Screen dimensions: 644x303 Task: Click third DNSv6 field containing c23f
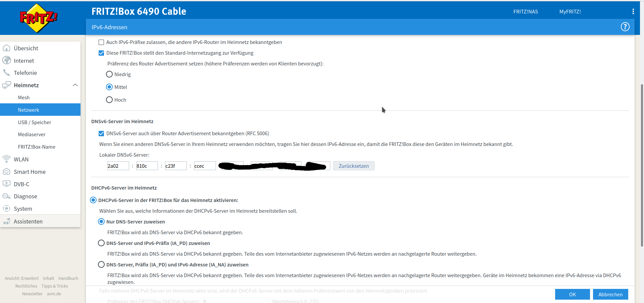(x=176, y=166)
